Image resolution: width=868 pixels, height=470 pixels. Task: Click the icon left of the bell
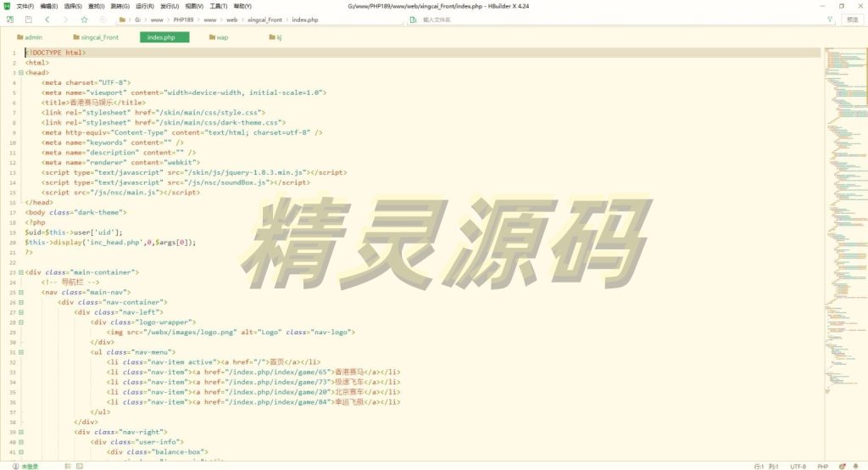coord(842,466)
